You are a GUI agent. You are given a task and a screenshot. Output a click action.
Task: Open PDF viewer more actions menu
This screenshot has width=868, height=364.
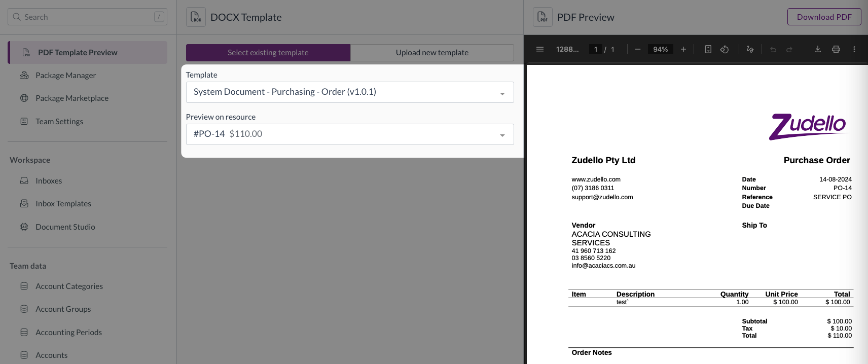854,49
